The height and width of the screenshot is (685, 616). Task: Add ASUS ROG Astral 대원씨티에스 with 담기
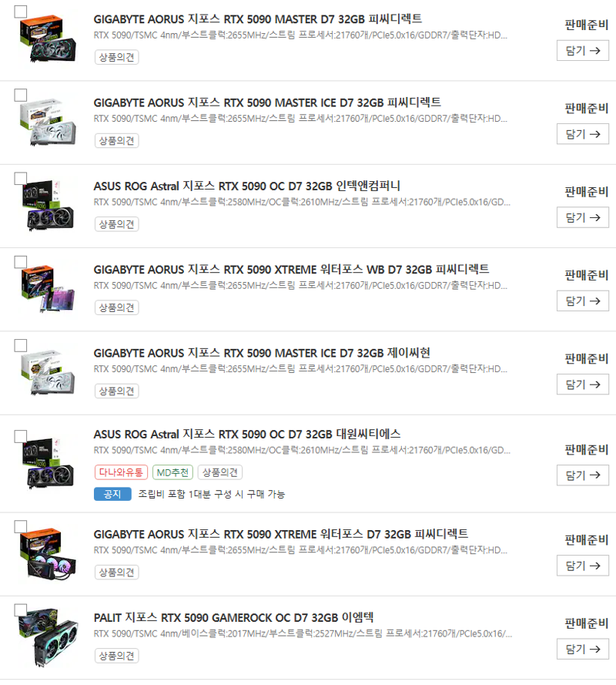582,475
